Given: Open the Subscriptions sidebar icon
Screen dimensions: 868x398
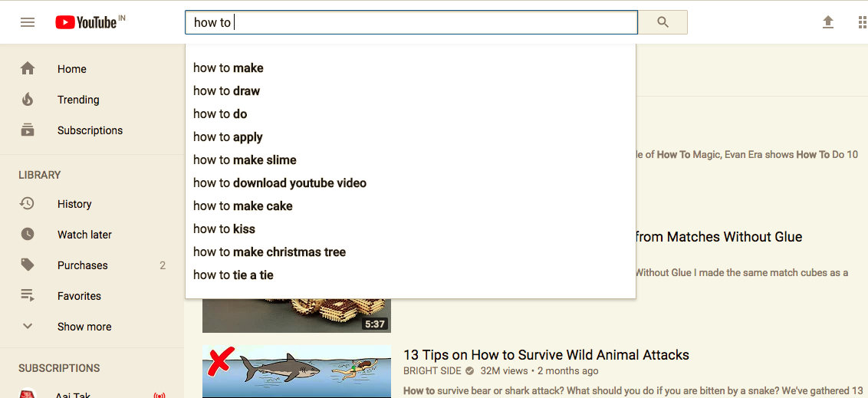Looking at the screenshot, I should 28,130.
